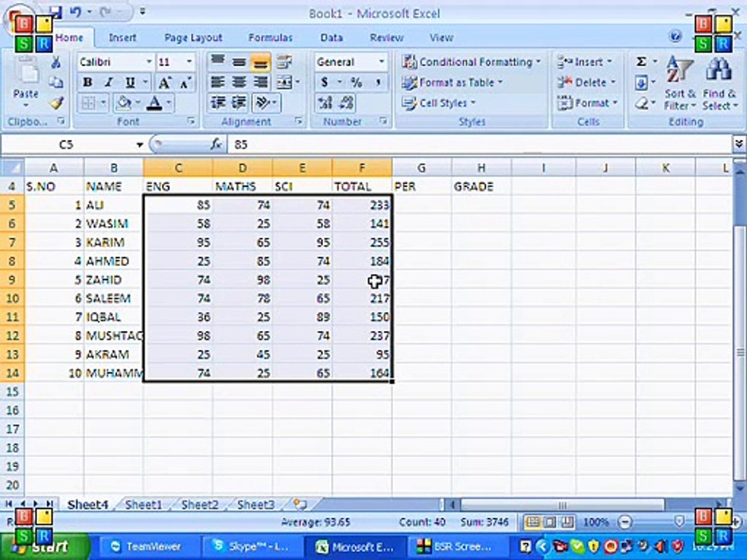Image resolution: width=747 pixels, height=560 pixels.
Task: Apply the Font Color to selection
Action: pyautogui.click(x=154, y=103)
